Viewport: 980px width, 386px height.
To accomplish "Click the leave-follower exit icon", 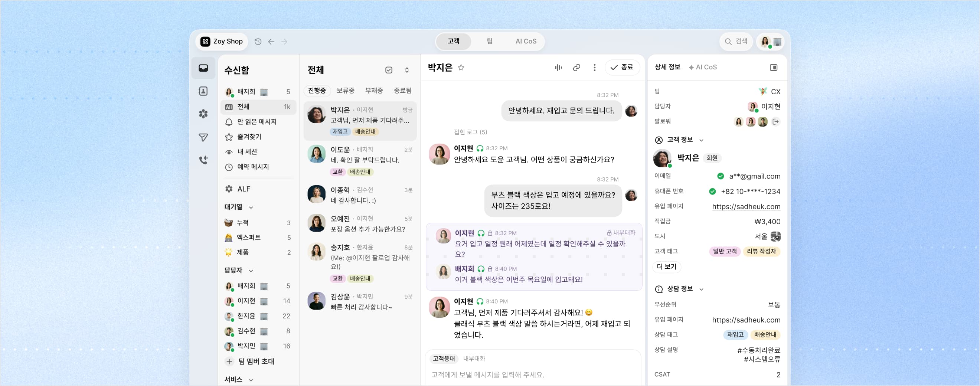I will tap(776, 122).
